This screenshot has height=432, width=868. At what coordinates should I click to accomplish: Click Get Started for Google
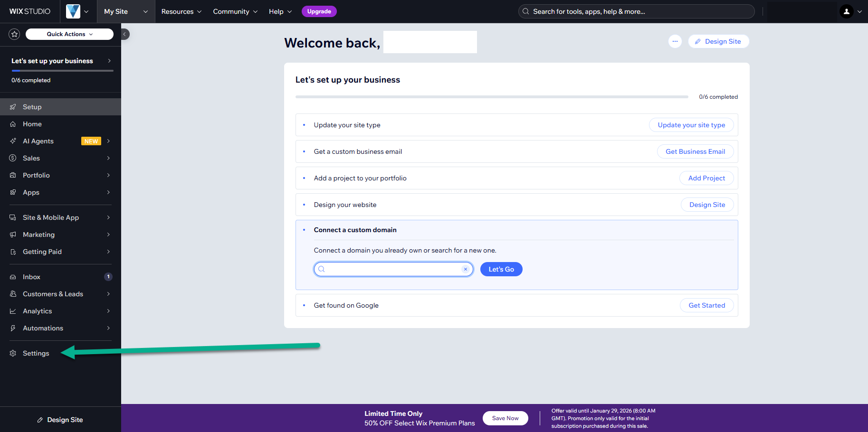click(x=706, y=305)
